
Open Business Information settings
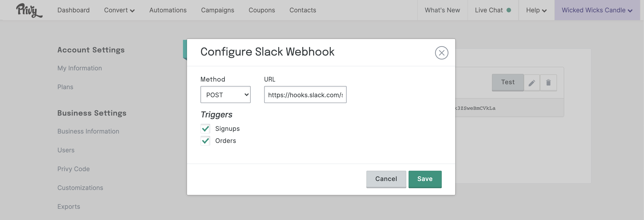[88, 131]
